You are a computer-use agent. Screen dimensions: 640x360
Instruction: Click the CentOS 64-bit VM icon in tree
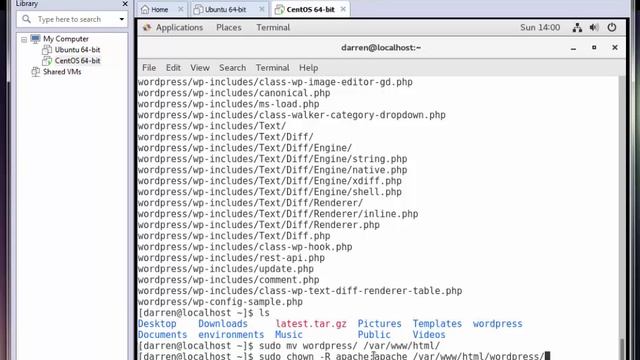pos(47,61)
